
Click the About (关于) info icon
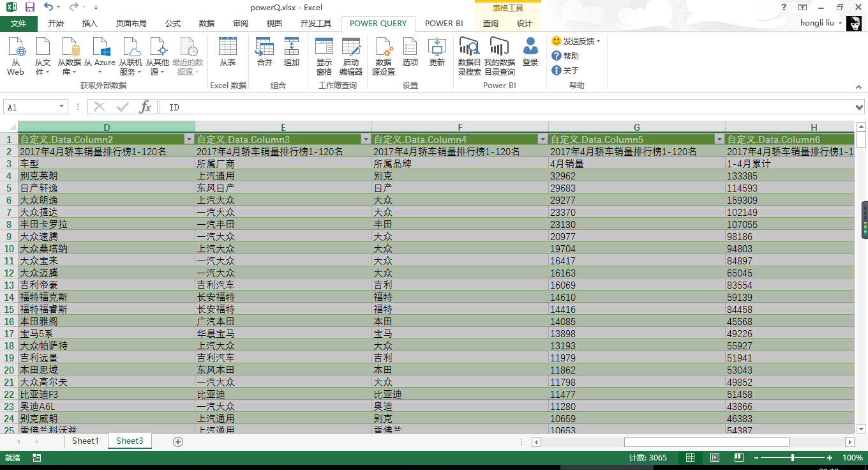(x=557, y=70)
